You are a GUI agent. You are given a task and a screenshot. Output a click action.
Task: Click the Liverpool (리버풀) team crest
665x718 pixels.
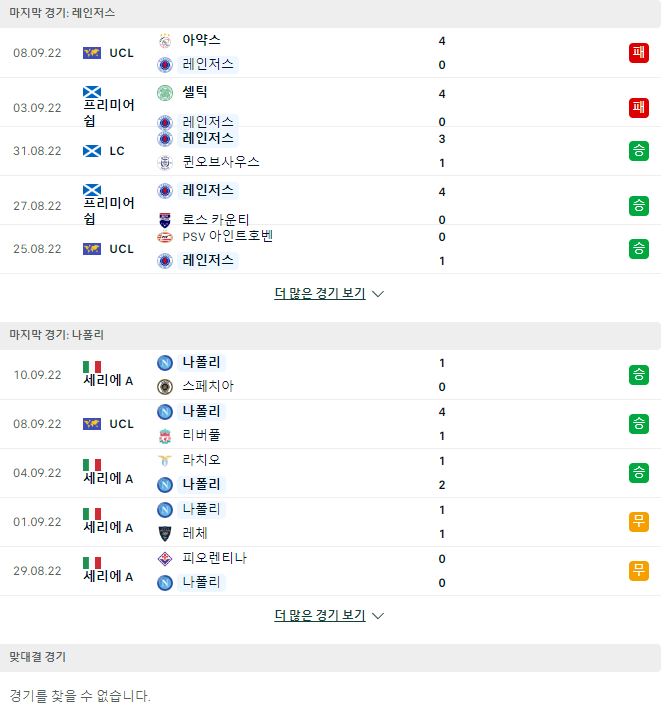[165, 436]
